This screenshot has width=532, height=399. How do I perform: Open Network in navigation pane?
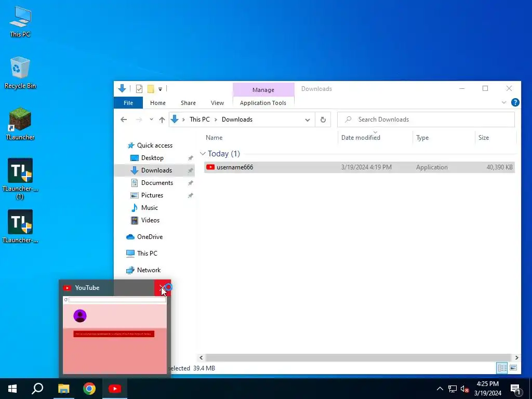pos(149,270)
